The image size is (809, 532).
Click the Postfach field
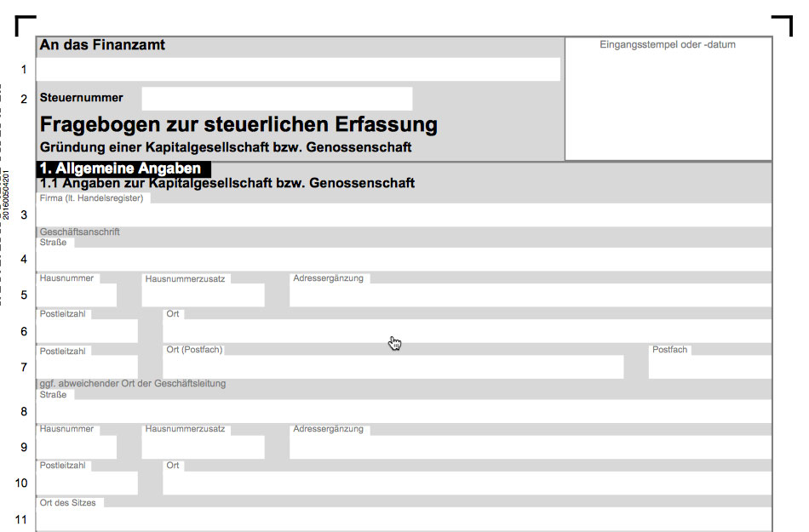710,367
